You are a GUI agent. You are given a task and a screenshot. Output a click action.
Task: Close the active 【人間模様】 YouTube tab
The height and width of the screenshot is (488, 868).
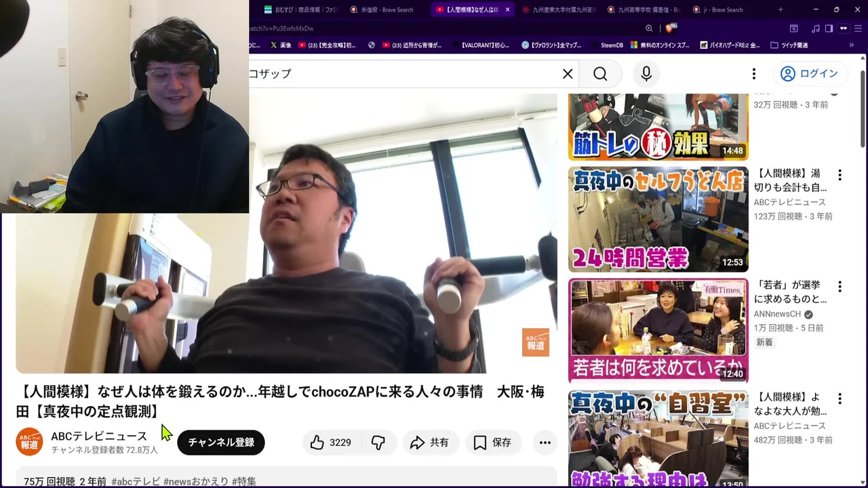[x=507, y=9]
